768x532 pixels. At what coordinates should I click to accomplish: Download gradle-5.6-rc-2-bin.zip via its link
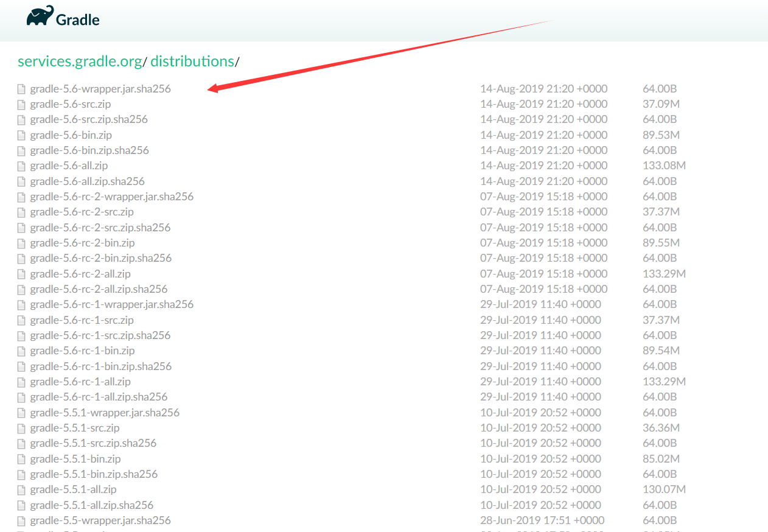(x=83, y=243)
